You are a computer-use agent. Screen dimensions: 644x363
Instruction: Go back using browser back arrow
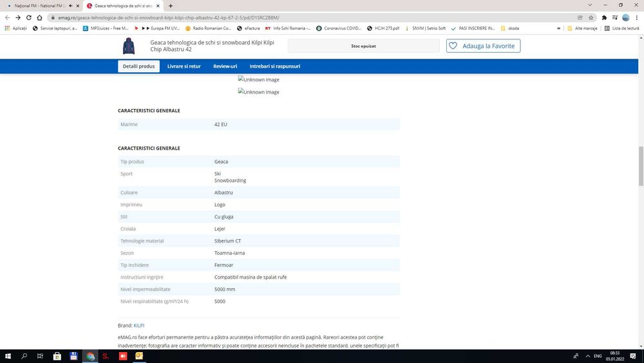7,17
